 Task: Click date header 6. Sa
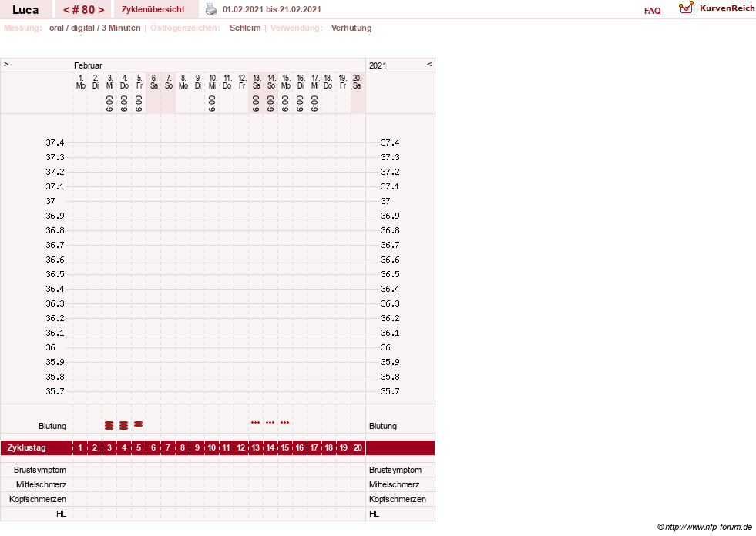coord(154,82)
